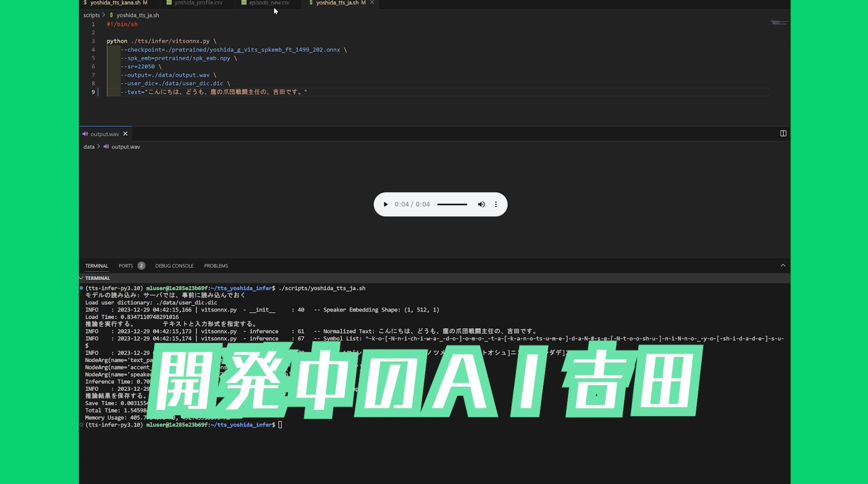Select the yoshida_tts_ja.sh editor tab
The width and height of the screenshot is (868, 484).
tap(337, 3)
